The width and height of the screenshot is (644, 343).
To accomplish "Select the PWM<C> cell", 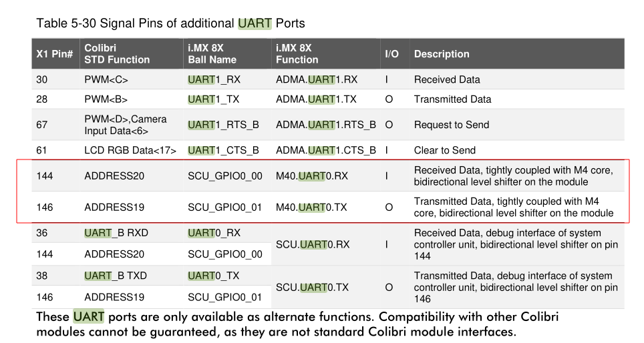I will click(106, 79).
